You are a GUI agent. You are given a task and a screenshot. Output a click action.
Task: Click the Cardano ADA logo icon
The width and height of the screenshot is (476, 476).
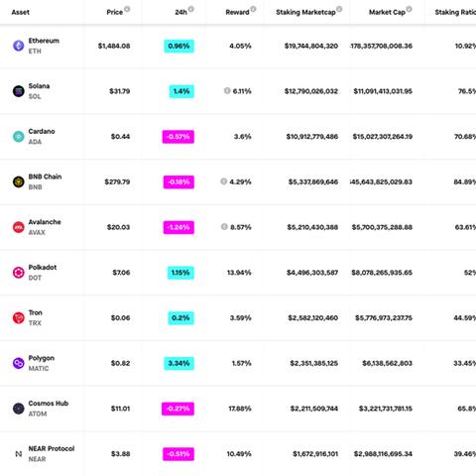coord(19,136)
